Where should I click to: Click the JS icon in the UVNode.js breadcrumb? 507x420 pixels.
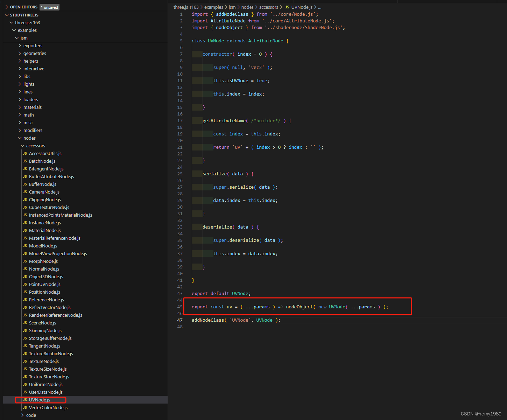(287, 7)
